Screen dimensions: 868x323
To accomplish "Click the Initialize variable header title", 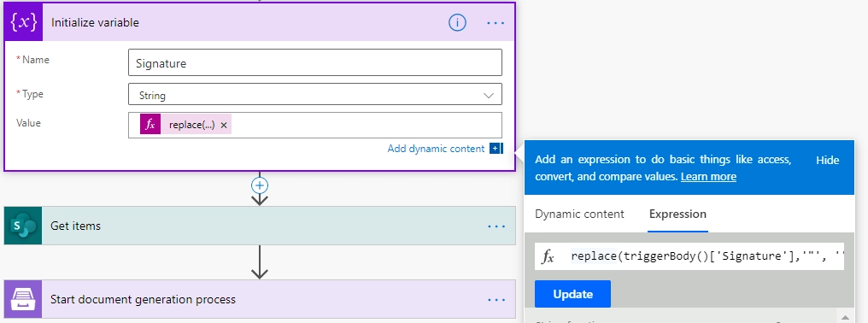I will (x=95, y=23).
